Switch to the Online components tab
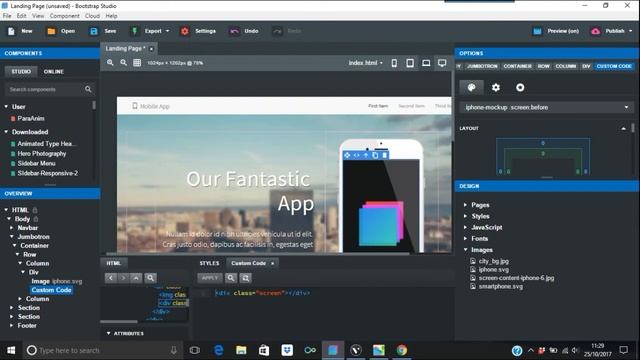The image size is (640, 360). tap(54, 71)
